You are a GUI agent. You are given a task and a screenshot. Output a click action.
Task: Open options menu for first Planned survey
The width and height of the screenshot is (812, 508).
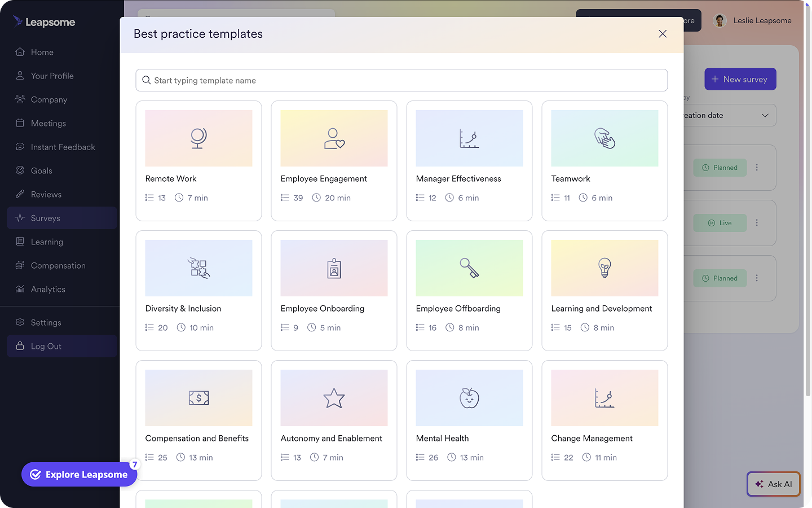[757, 168]
